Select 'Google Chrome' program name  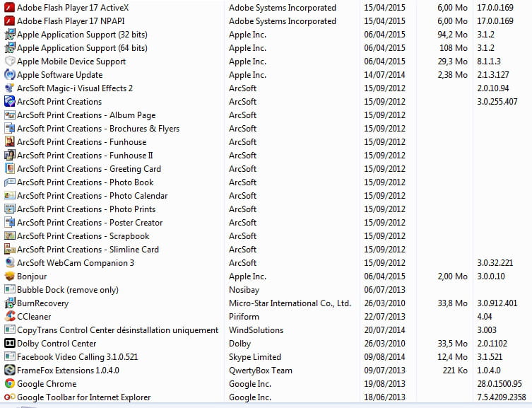point(47,384)
